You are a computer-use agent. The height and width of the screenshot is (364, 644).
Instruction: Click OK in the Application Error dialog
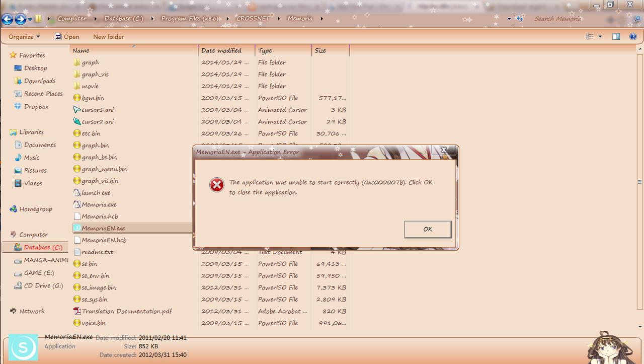tap(427, 229)
